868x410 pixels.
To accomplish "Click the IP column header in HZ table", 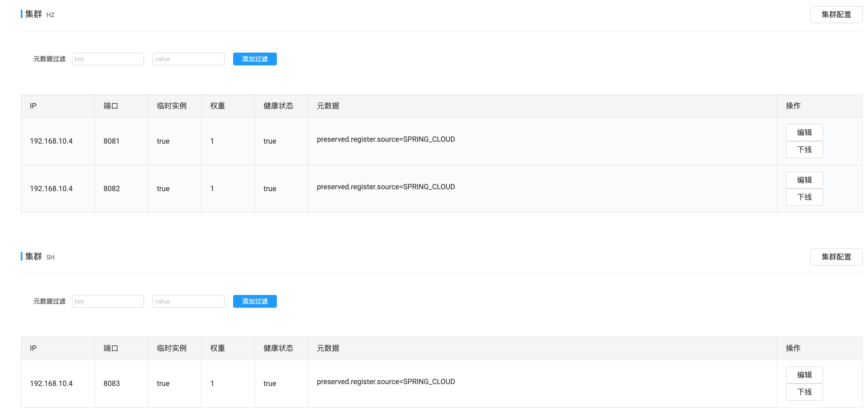I will click(x=33, y=106).
